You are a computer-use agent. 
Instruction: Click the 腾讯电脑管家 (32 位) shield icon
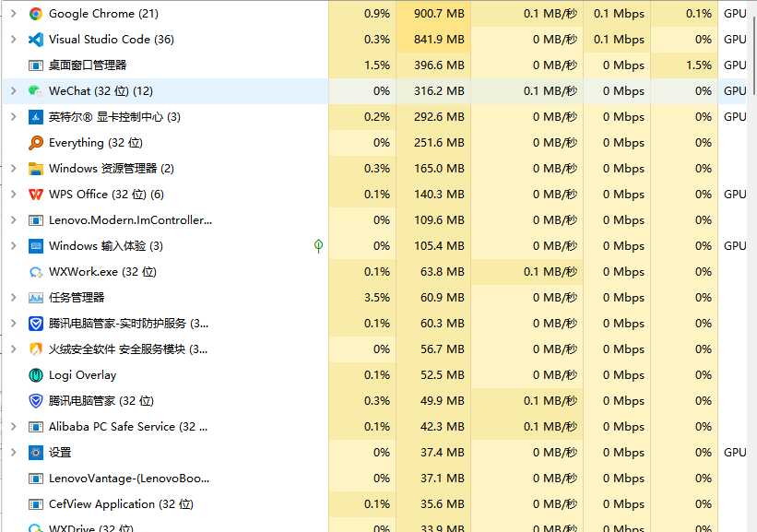tap(36, 401)
